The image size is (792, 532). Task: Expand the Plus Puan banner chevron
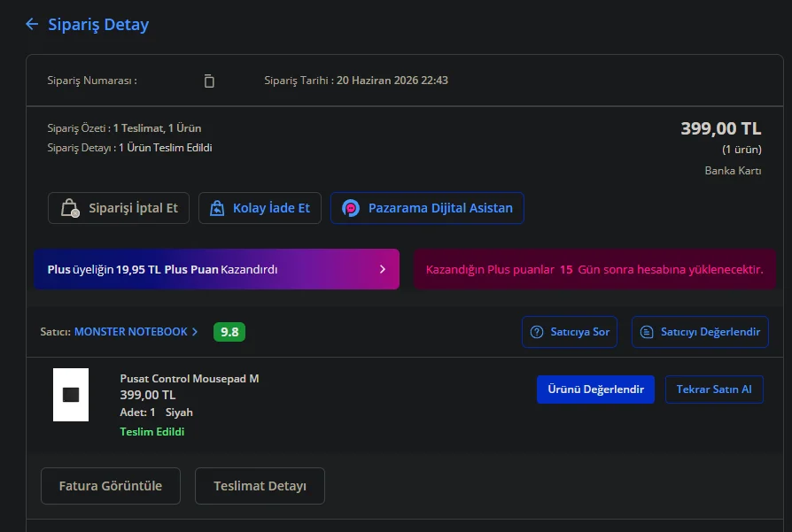click(x=383, y=269)
